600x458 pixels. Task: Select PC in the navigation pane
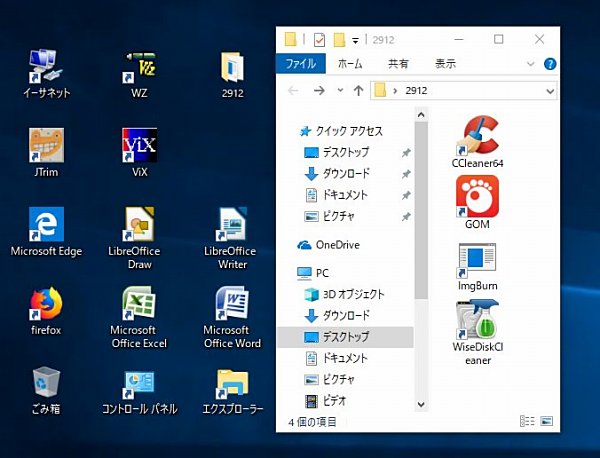tap(313, 273)
